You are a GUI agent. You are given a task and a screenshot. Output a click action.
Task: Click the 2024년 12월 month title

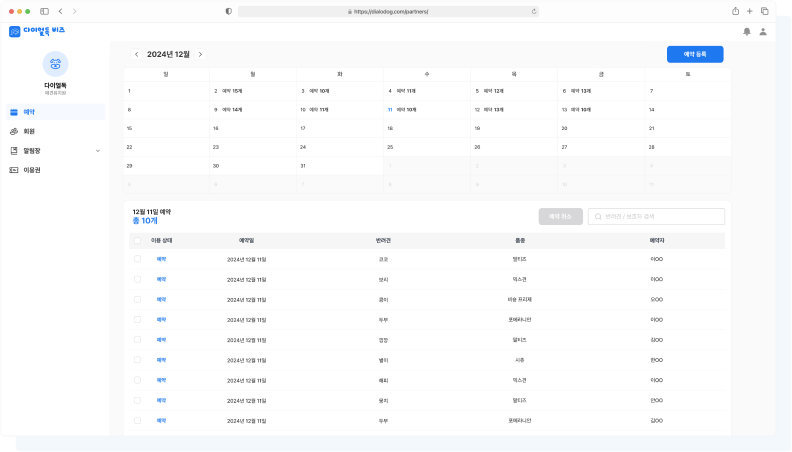tap(168, 55)
